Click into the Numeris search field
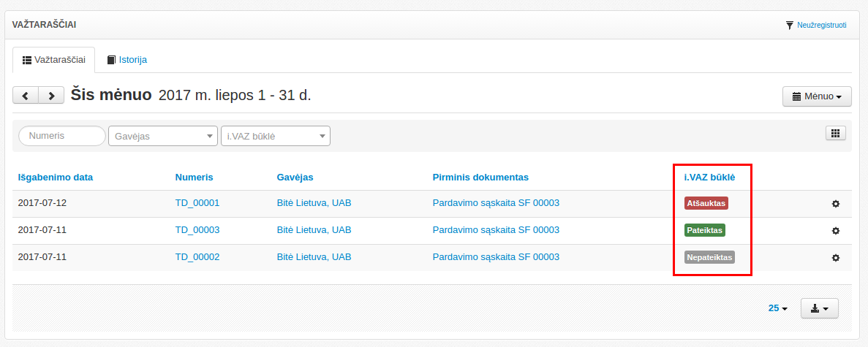The height and width of the screenshot is (347, 868). click(62, 136)
